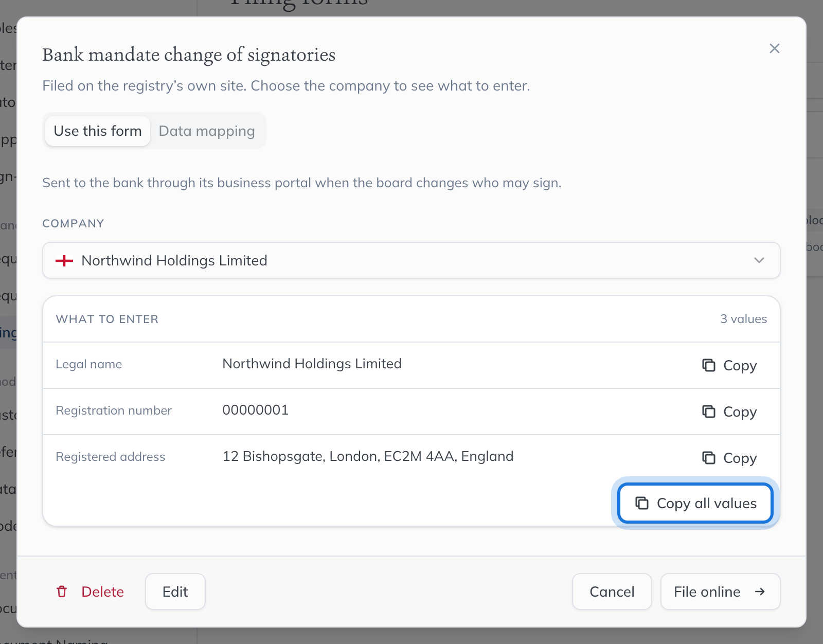Click File online button
This screenshot has width=823, height=644.
point(720,592)
